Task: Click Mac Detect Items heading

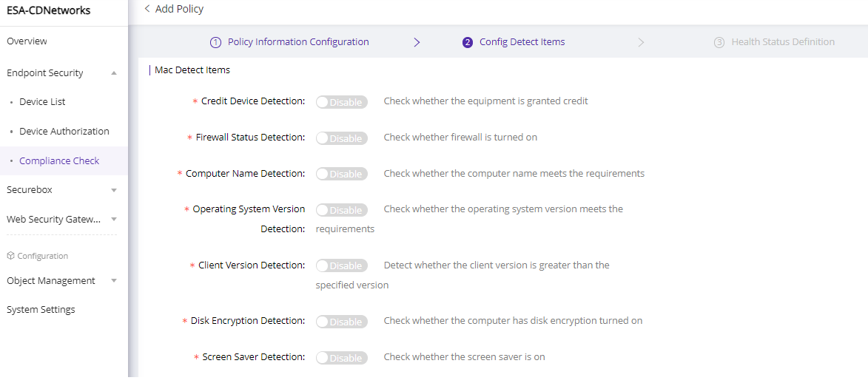Action: pyautogui.click(x=192, y=70)
